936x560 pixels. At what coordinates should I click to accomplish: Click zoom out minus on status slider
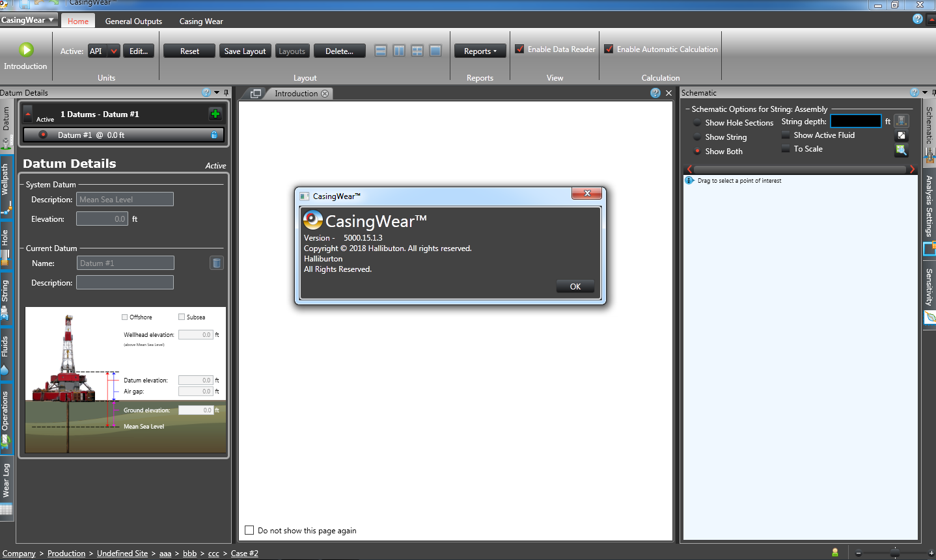[x=859, y=553]
